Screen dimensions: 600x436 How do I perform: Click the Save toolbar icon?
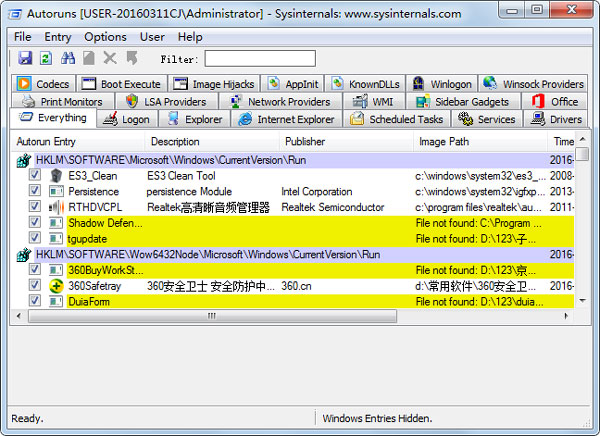click(x=25, y=59)
